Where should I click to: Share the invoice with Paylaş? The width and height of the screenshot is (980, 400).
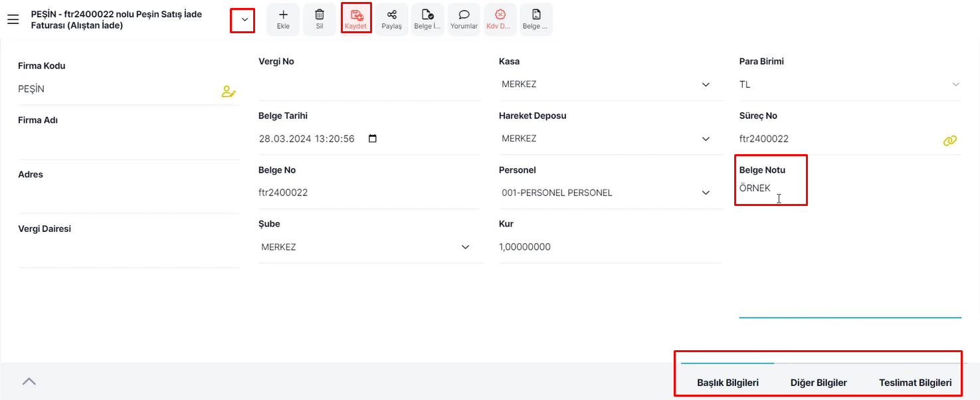click(392, 19)
